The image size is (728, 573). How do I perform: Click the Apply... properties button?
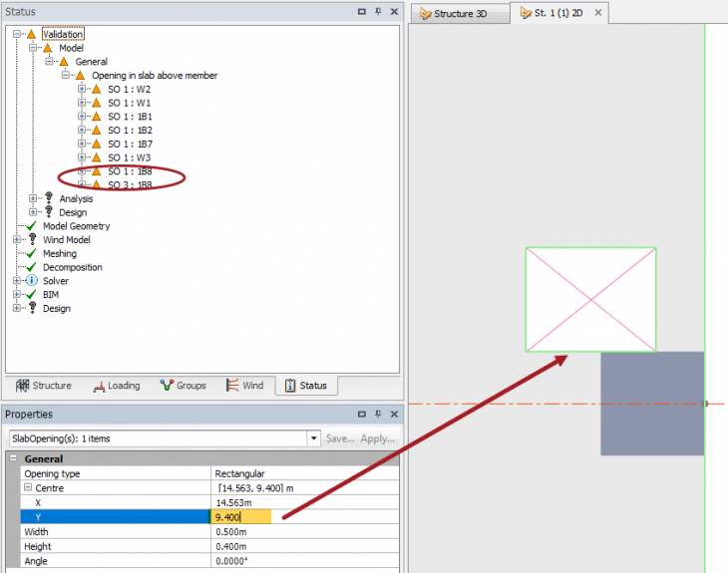(378, 438)
